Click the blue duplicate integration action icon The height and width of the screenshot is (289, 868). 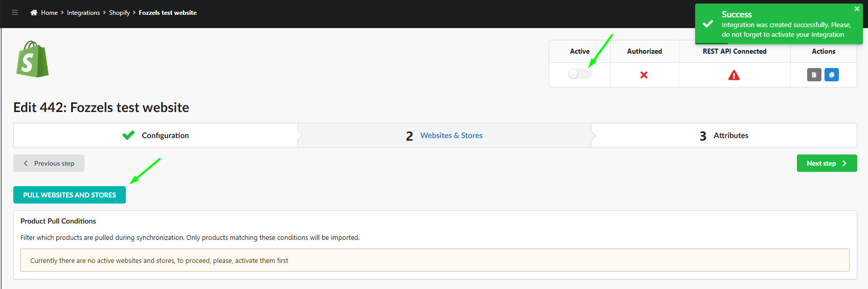pyautogui.click(x=832, y=75)
